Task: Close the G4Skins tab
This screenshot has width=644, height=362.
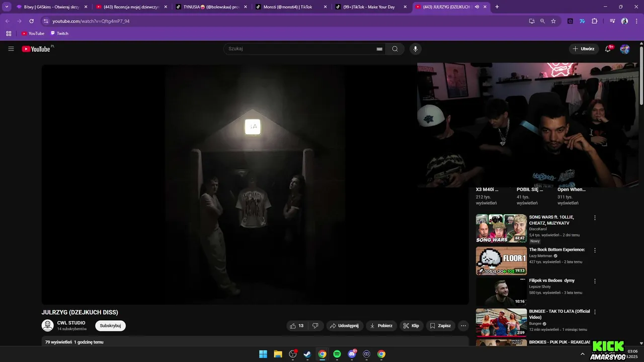Action: (x=86, y=7)
